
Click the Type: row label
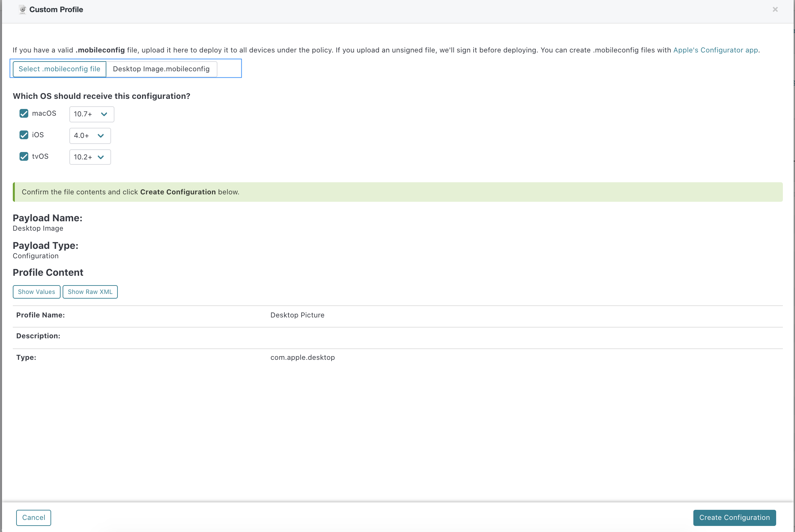26,357
